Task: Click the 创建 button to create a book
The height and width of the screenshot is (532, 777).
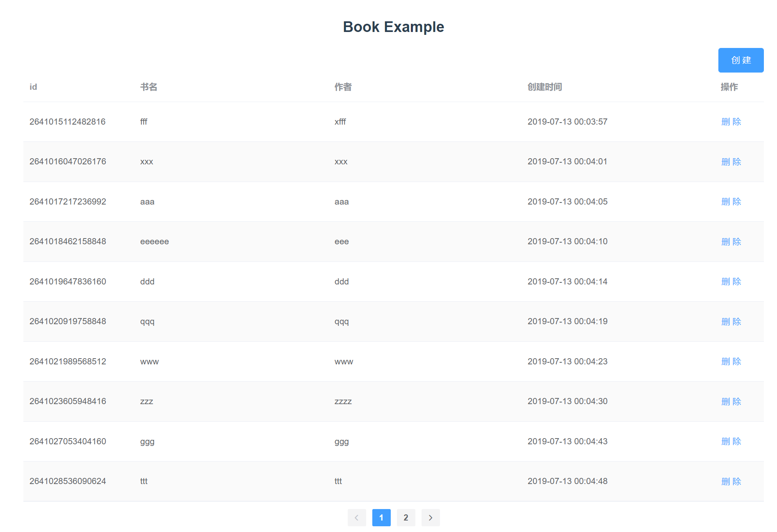Action: 741,60
